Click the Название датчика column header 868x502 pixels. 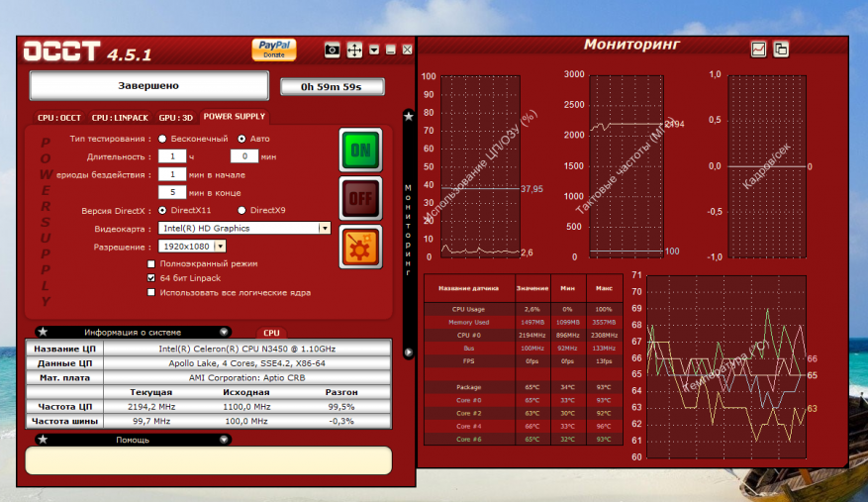pos(469,288)
